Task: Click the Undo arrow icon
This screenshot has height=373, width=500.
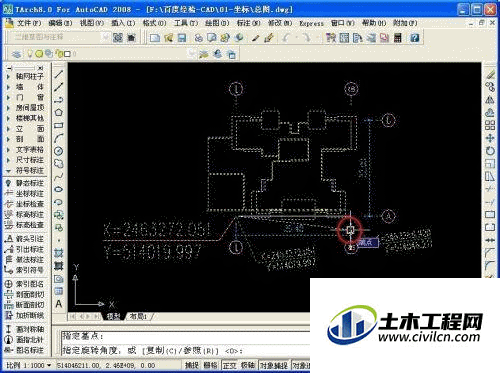Action: tap(286, 38)
